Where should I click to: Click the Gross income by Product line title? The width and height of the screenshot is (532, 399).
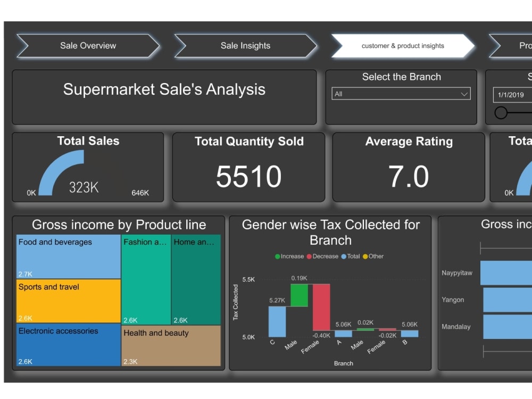[x=119, y=225]
